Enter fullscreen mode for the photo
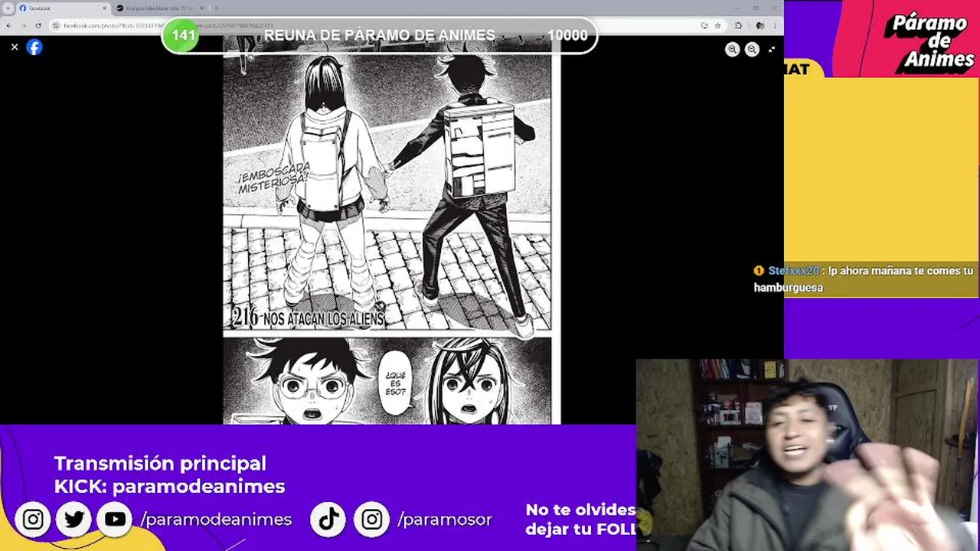This screenshot has height=551, width=980. click(771, 49)
